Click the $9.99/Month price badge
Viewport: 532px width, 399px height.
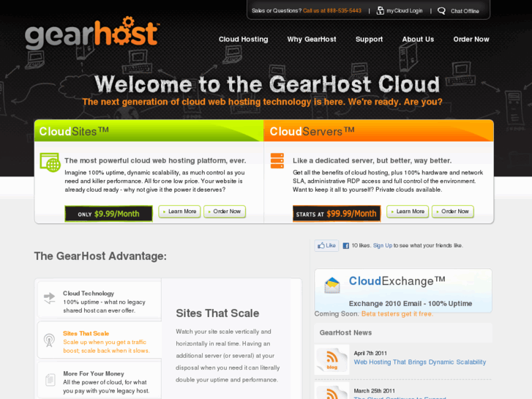coord(108,214)
